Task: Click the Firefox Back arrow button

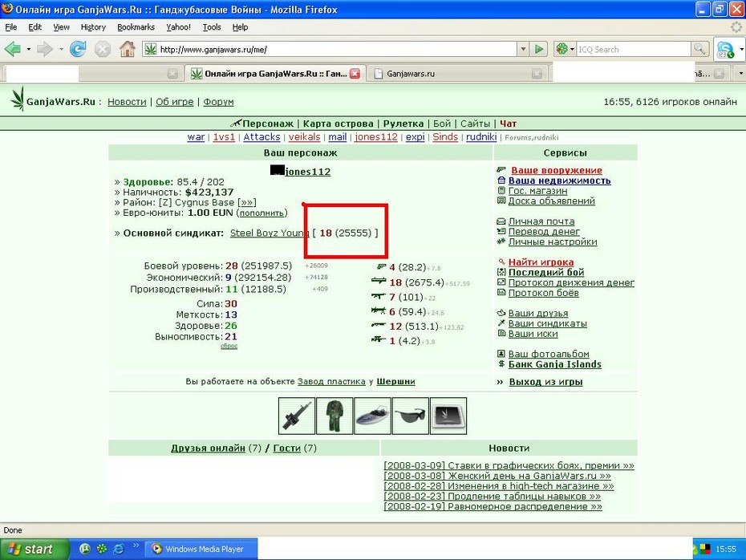Action: click(x=12, y=49)
